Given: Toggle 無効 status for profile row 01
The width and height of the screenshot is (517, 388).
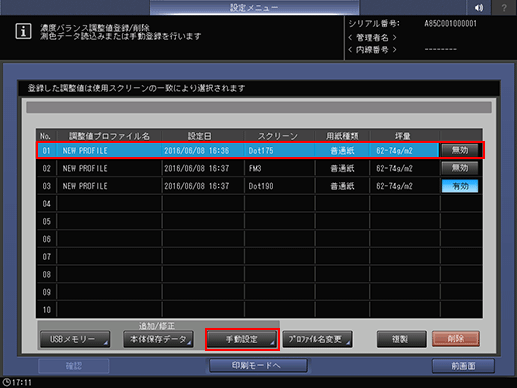Looking at the screenshot, I should click(460, 150).
